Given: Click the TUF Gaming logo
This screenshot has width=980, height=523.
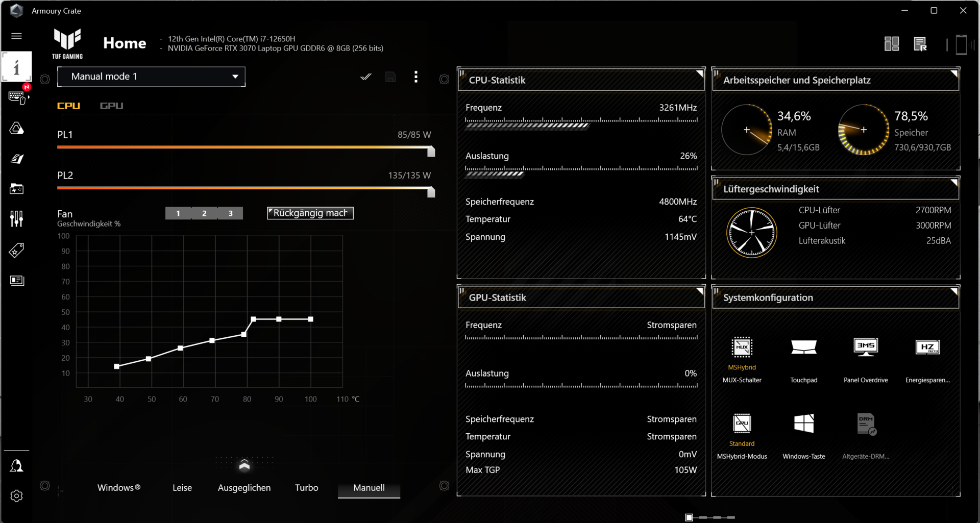Looking at the screenshot, I should tap(67, 44).
